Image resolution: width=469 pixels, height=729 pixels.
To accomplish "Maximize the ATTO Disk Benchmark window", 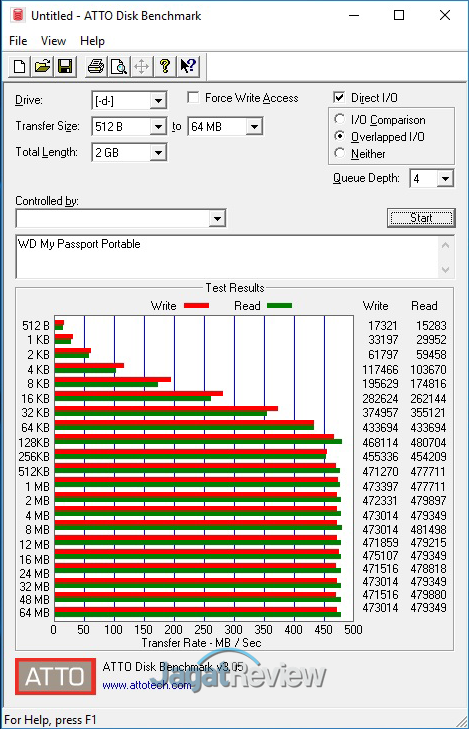I will pos(399,15).
